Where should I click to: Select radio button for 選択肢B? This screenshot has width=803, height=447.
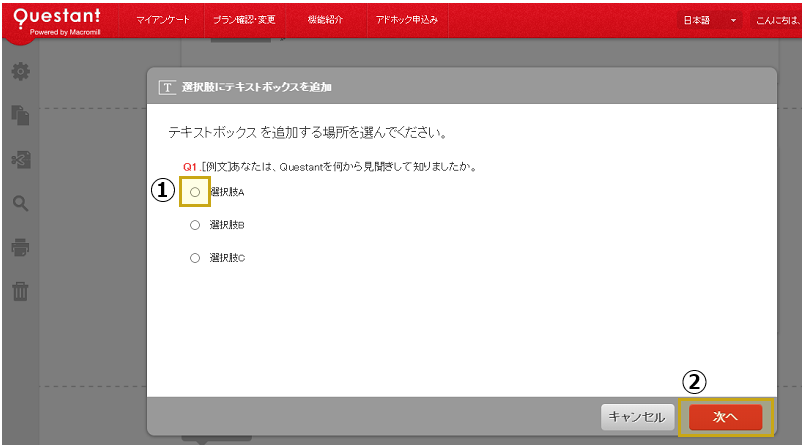click(195, 225)
